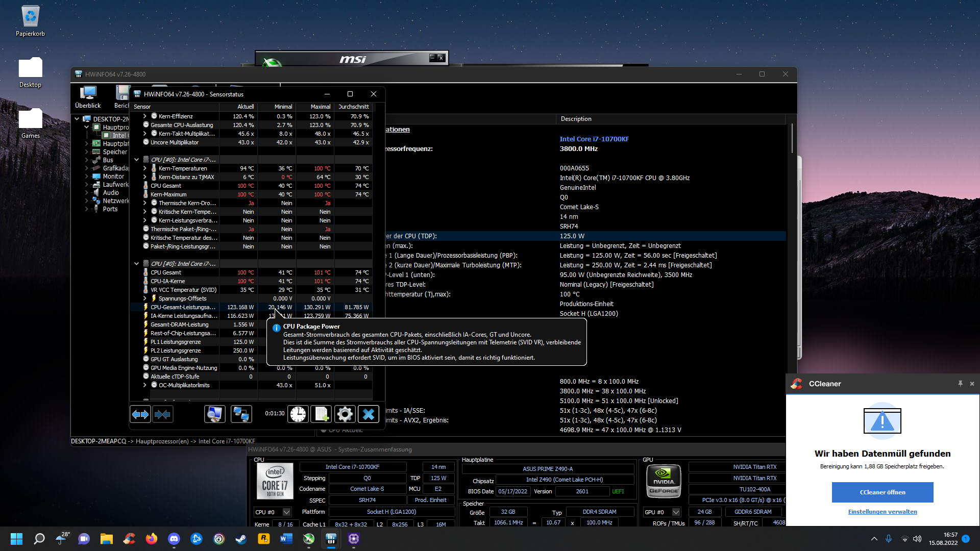The height and width of the screenshot is (551, 980).
Task: Open Steam from the taskbar
Action: point(241,539)
